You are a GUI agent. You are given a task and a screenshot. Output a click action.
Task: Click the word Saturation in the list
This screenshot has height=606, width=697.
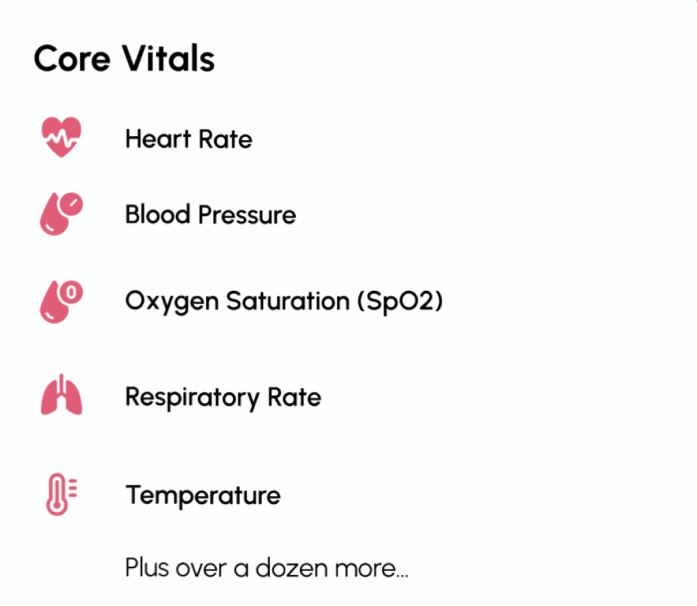(288, 301)
